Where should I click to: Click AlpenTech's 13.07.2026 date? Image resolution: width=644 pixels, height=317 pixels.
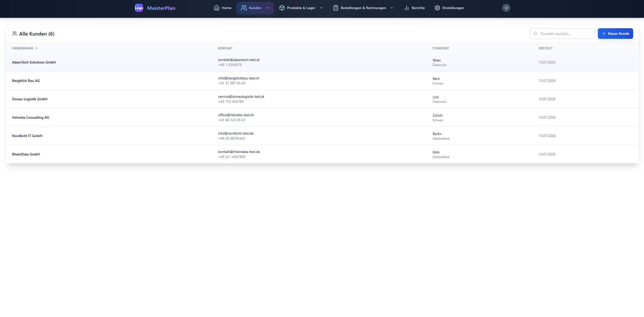tap(547, 62)
